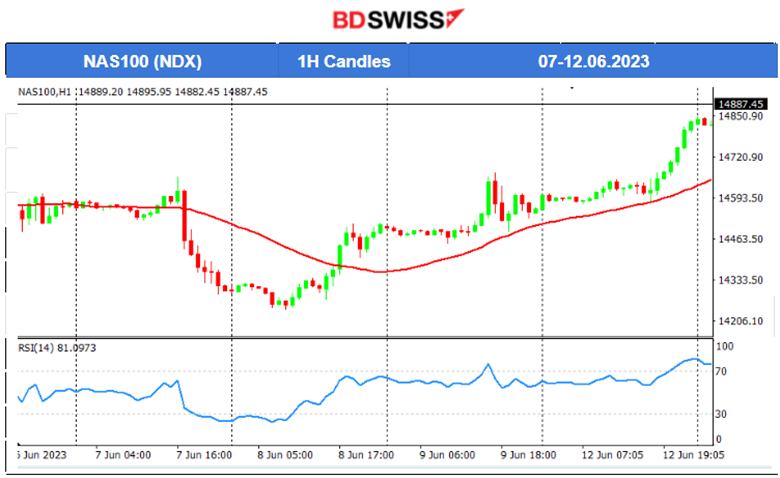Click the 7 Jun 16:00 time label

204,454
